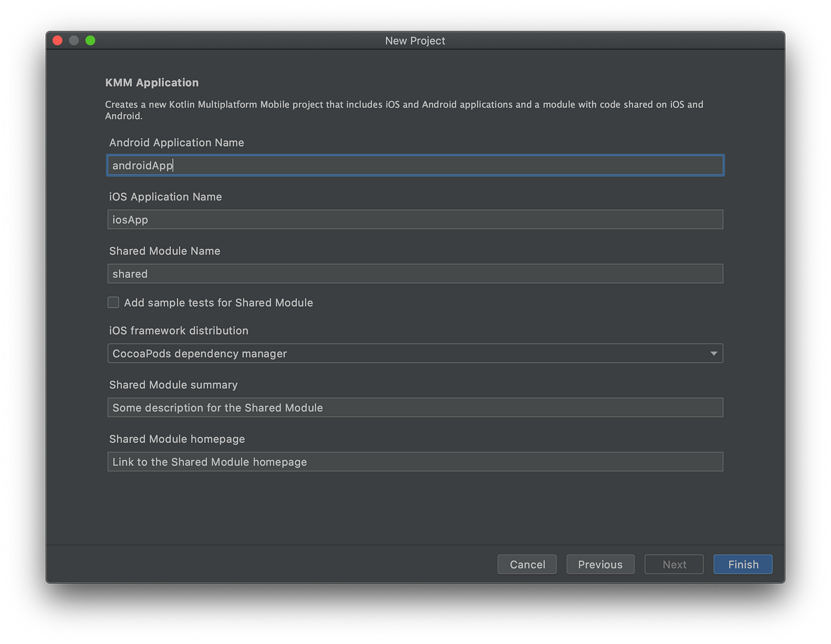831x644 pixels.
Task: Click the green zoom traffic light
Action: pyautogui.click(x=90, y=40)
